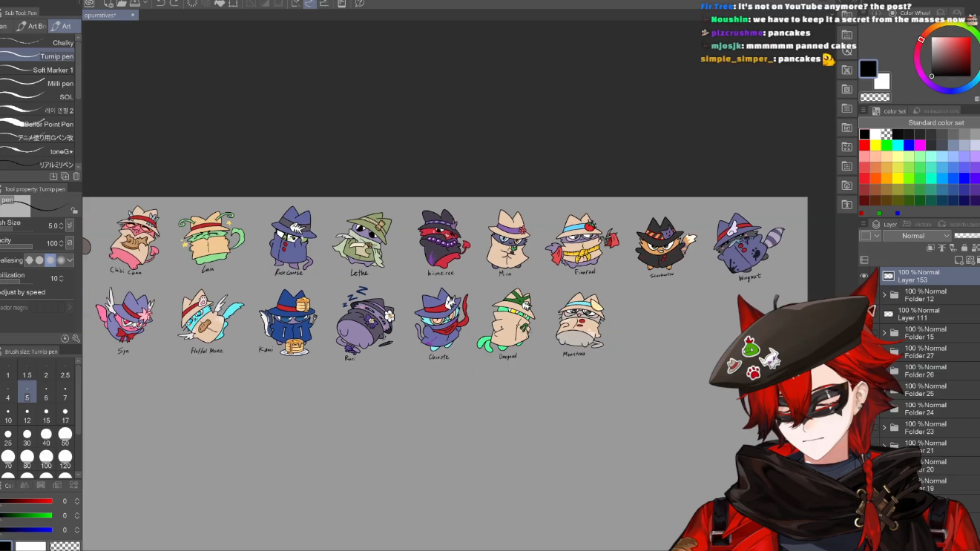Expand the Folder 15 layer group
Image resolution: width=980 pixels, height=551 pixels.
tap(884, 333)
